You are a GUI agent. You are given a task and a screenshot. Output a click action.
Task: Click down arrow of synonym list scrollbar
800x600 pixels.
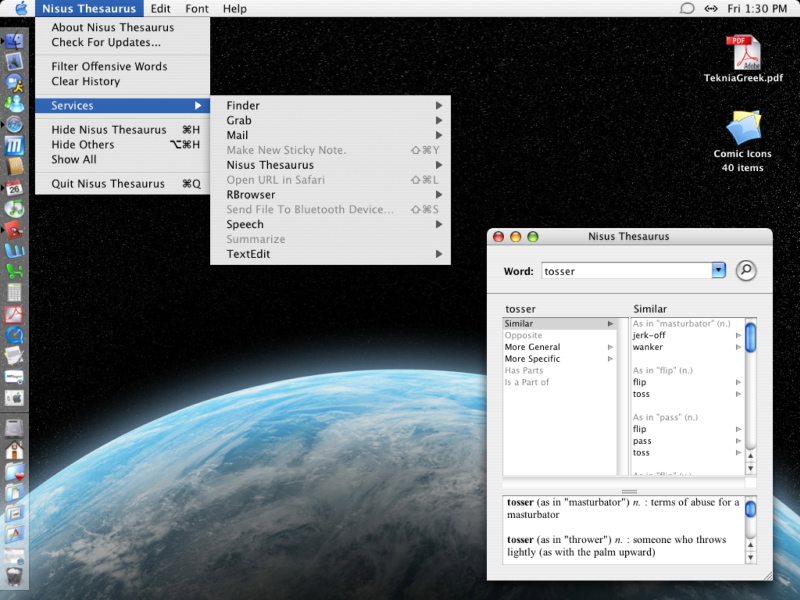[750, 468]
